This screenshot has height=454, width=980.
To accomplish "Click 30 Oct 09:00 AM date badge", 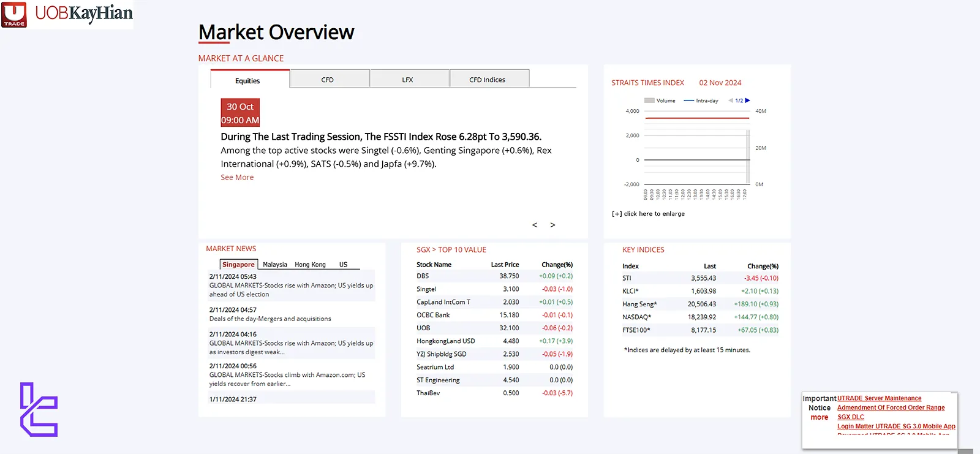I will coord(240,113).
